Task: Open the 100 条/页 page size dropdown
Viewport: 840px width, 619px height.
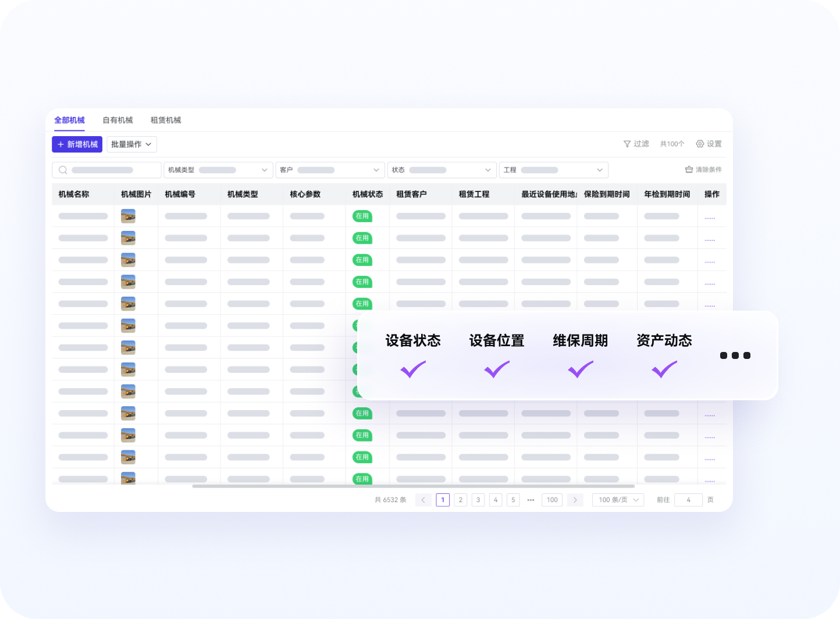Action: click(618, 500)
